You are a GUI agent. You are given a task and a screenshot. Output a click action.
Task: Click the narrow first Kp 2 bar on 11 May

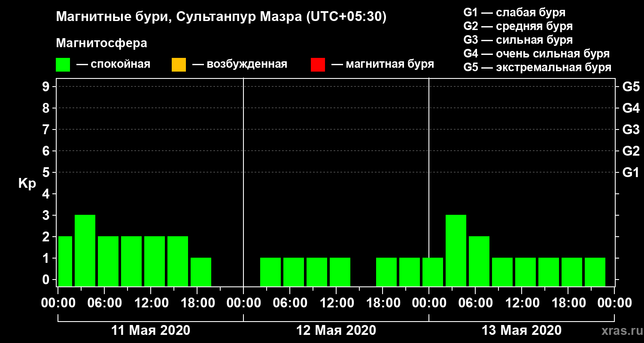point(65,261)
